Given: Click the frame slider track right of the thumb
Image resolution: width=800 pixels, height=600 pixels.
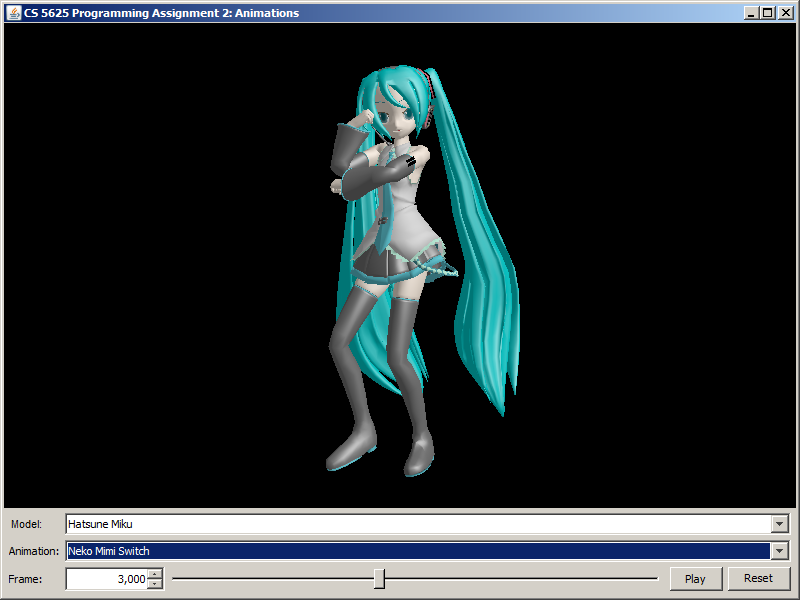Looking at the screenshot, I should coord(520,579).
